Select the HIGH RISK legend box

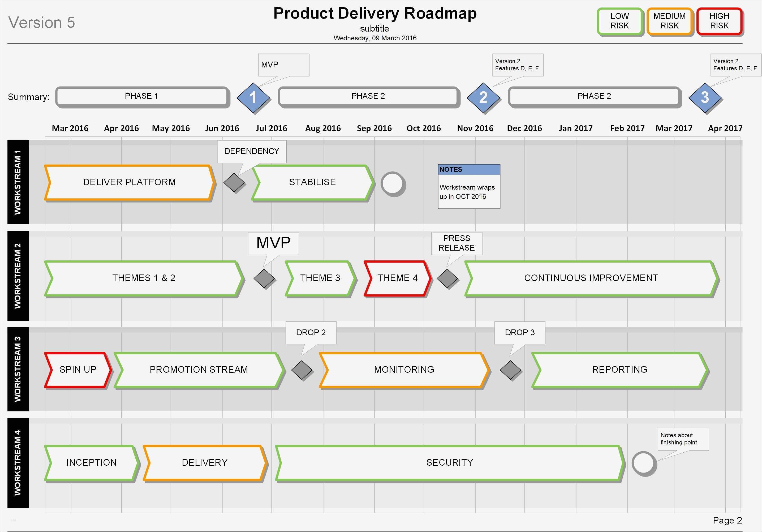coord(719,21)
